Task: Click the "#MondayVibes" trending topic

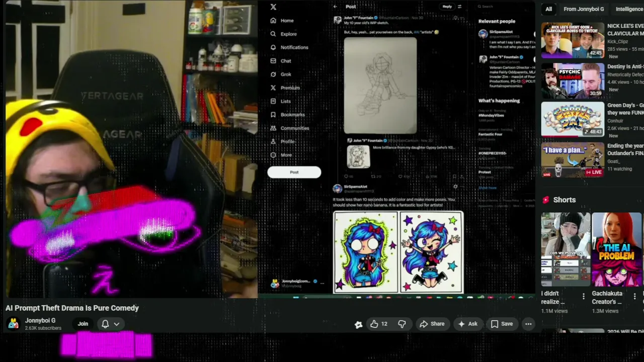Action: pos(491,115)
